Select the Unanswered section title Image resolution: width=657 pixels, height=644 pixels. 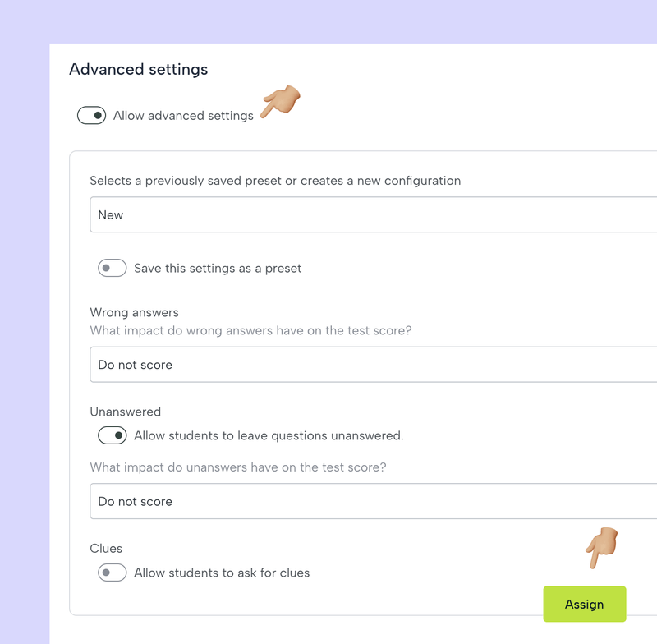click(x=125, y=412)
